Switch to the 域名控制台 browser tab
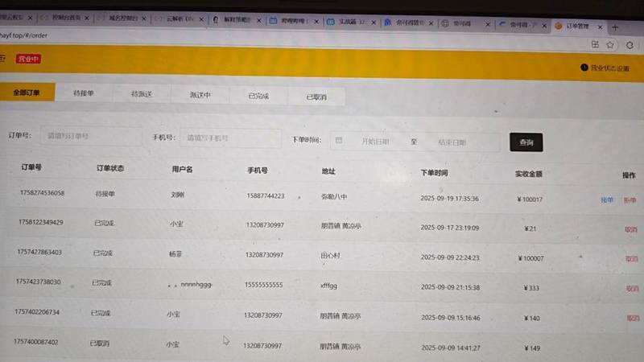Image resolution: width=644 pixels, height=362 pixels. coord(122,18)
